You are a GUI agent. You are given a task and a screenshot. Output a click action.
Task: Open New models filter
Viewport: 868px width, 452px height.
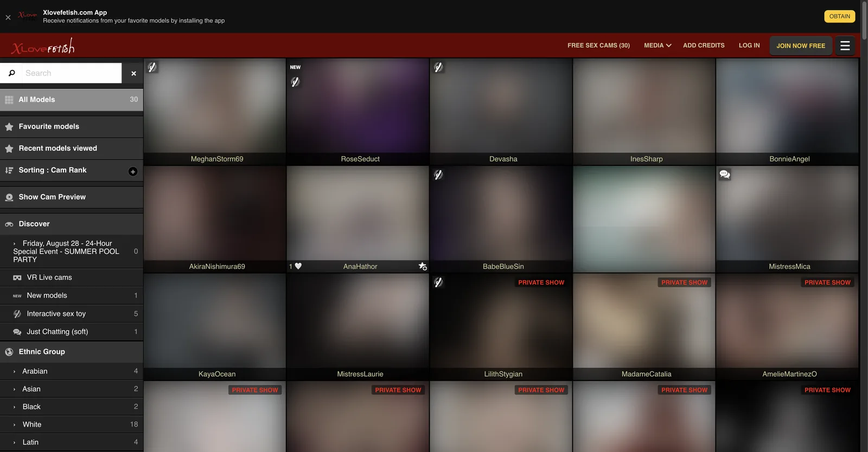tap(72, 296)
